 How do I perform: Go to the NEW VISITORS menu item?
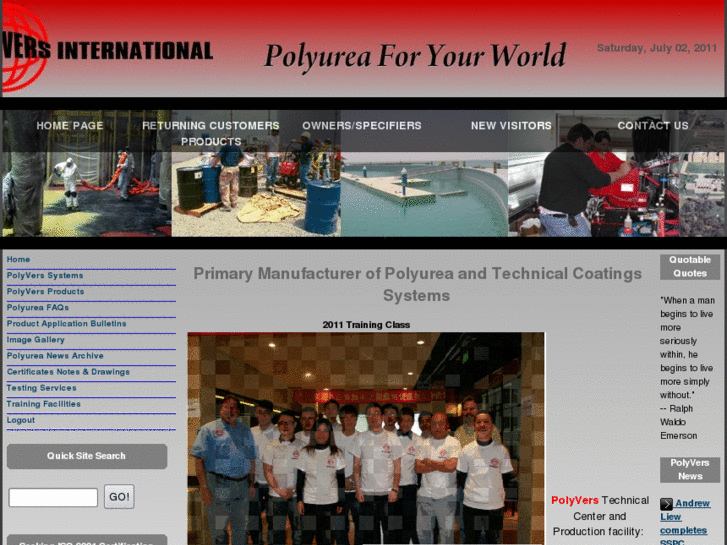tap(511, 126)
